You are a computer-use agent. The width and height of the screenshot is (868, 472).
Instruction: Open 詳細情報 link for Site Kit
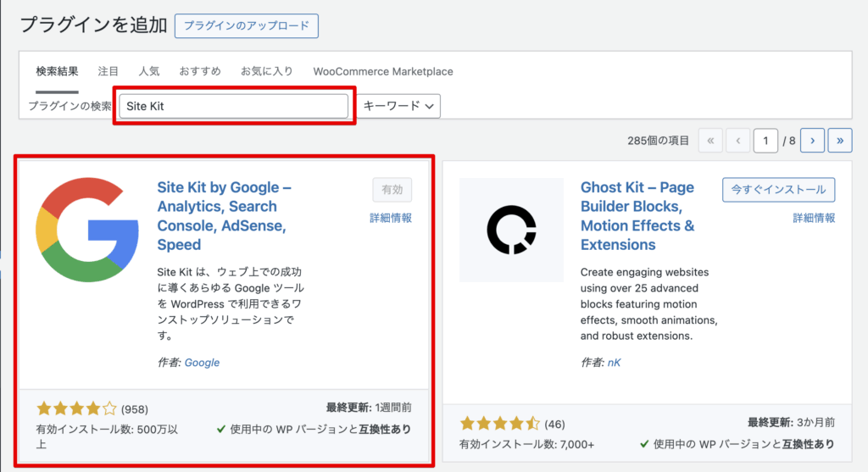click(x=391, y=218)
